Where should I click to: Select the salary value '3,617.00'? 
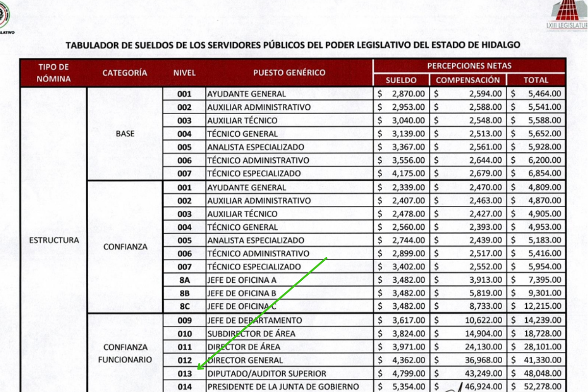click(x=408, y=320)
